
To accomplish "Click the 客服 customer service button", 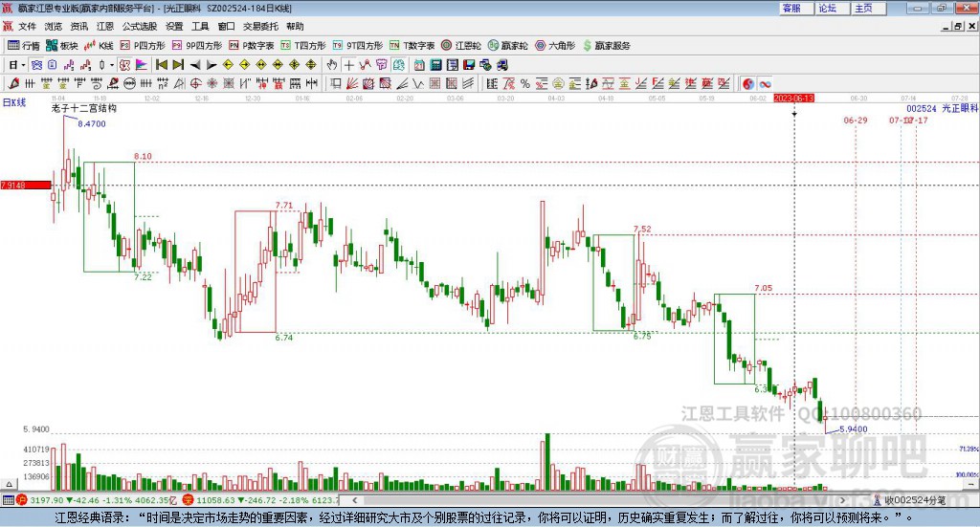I will (x=795, y=8).
